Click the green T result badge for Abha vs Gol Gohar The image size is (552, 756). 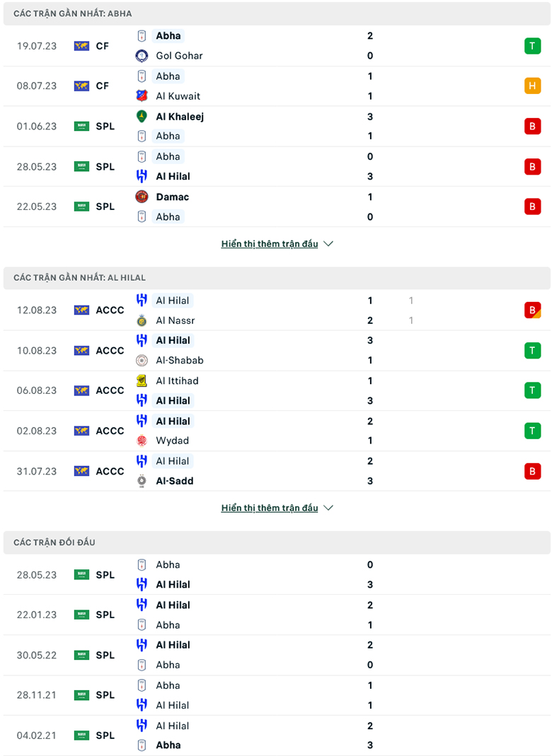533,45
